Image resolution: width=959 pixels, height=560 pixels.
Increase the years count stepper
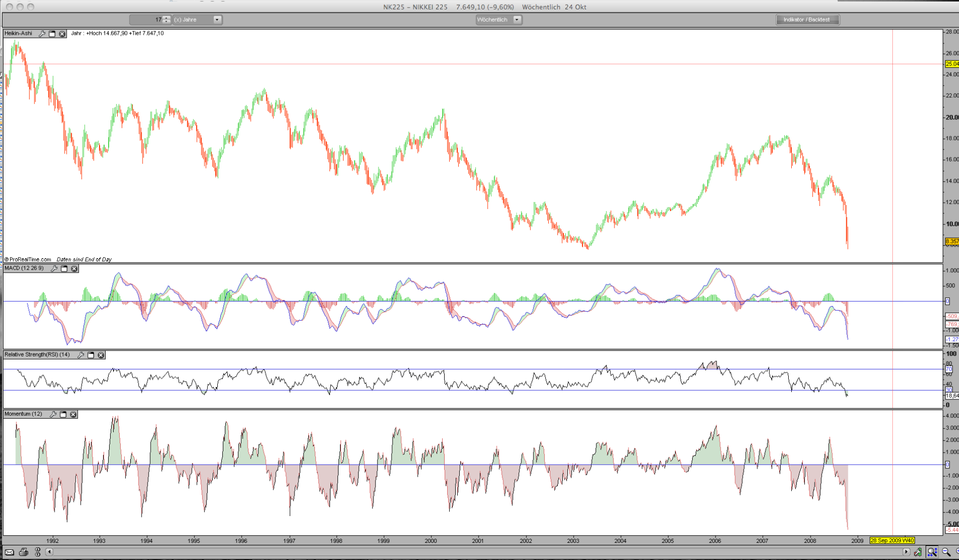[167, 18]
